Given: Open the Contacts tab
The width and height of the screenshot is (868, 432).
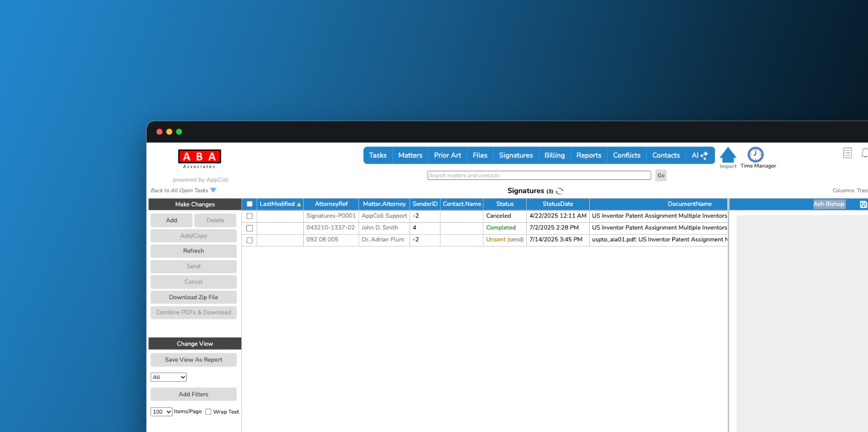Looking at the screenshot, I should point(666,156).
